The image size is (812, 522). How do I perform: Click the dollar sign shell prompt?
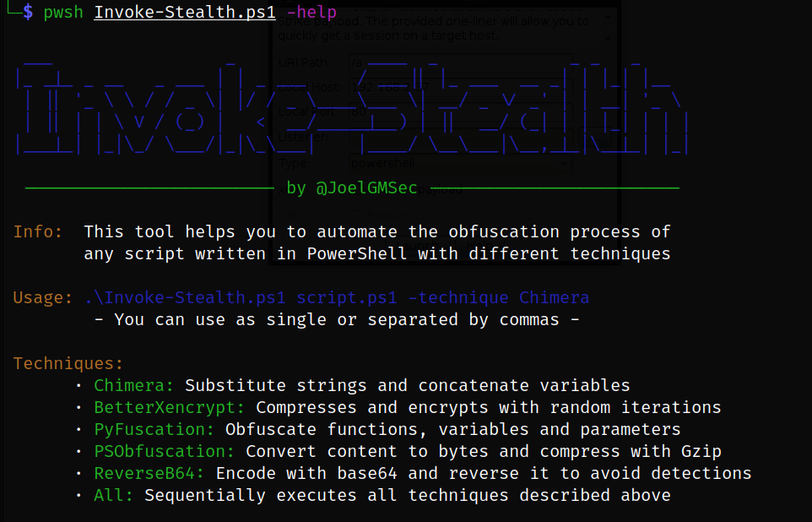[x=27, y=13]
